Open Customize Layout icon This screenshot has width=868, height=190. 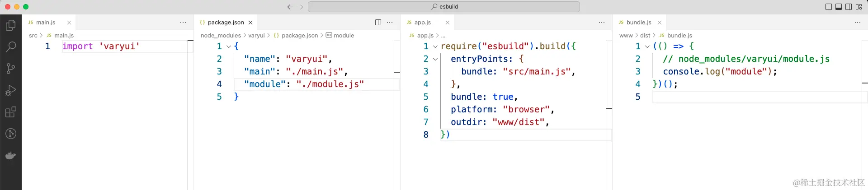[859, 7]
